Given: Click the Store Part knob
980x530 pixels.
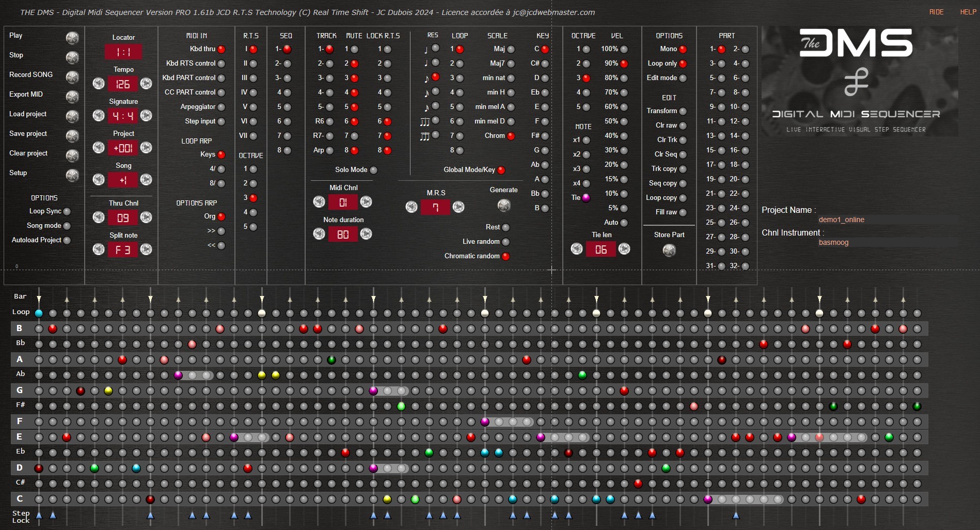Looking at the screenshot, I should (x=669, y=251).
